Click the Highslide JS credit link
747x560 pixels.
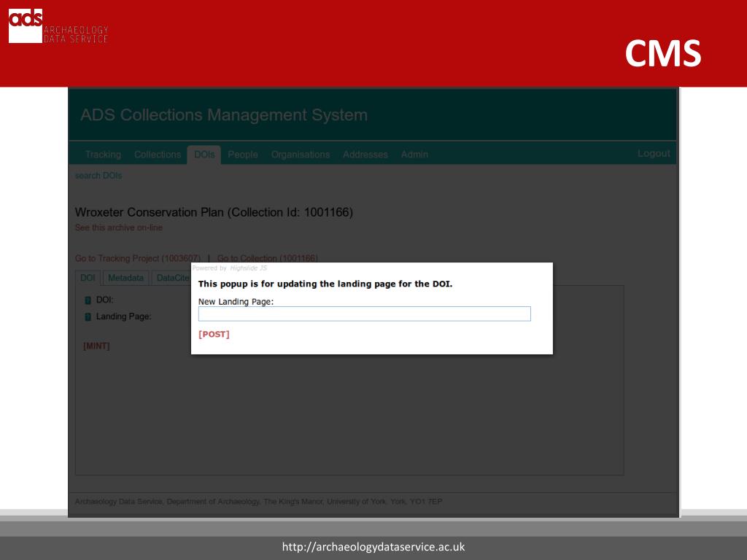(248, 268)
